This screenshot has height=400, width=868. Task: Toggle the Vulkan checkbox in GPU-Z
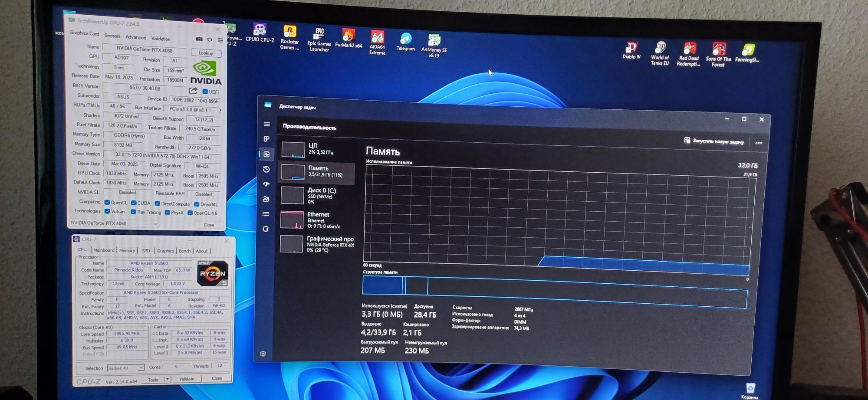[x=107, y=211]
